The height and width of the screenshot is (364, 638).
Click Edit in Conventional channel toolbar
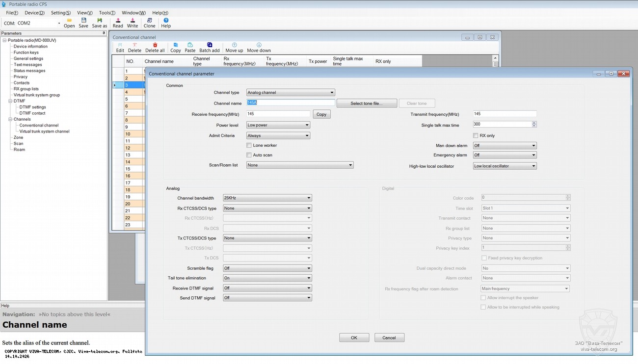(120, 48)
